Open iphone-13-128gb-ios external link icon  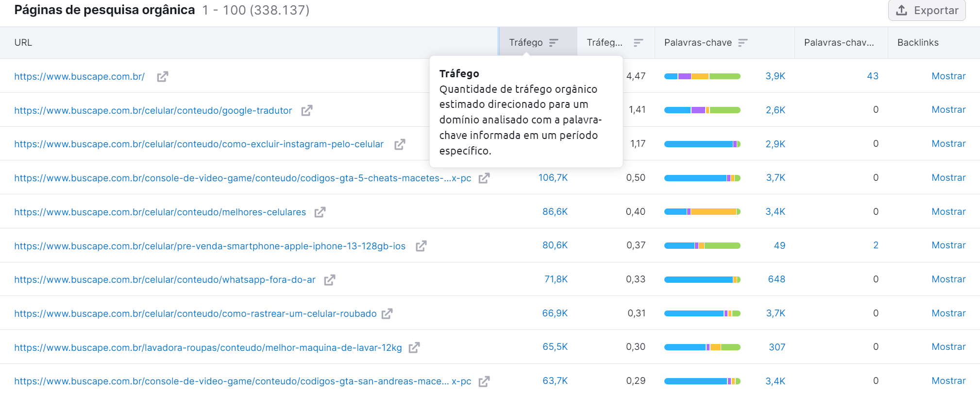coord(421,246)
